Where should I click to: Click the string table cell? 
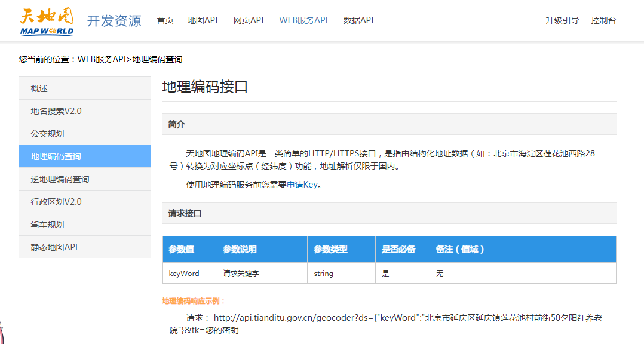pyautogui.click(x=341, y=273)
